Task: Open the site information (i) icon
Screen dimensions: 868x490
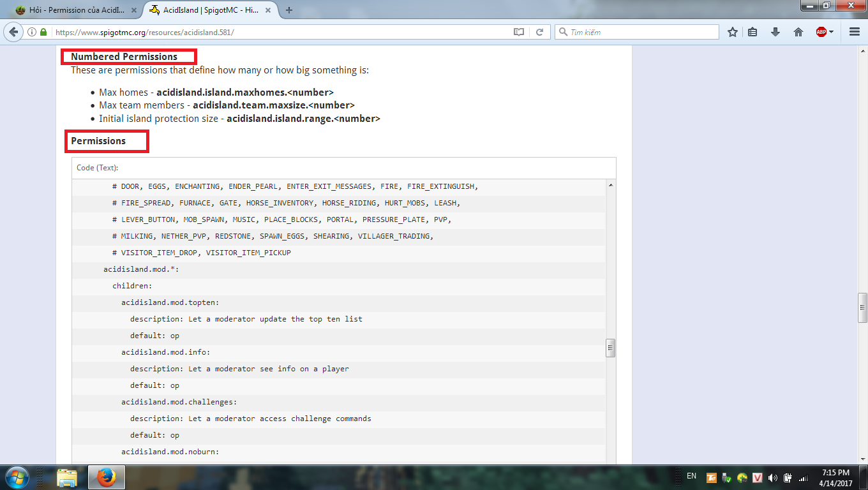Action: click(x=32, y=32)
